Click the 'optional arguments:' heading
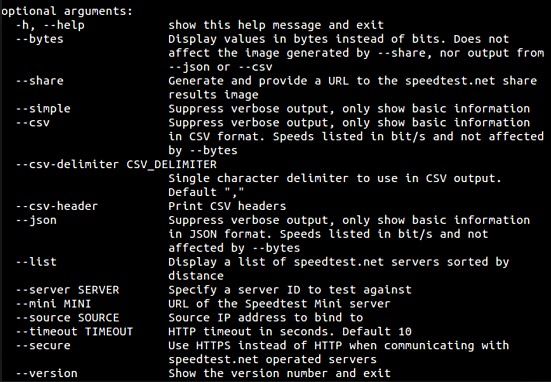The width and height of the screenshot is (551, 382). pyautogui.click(x=67, y=12)
